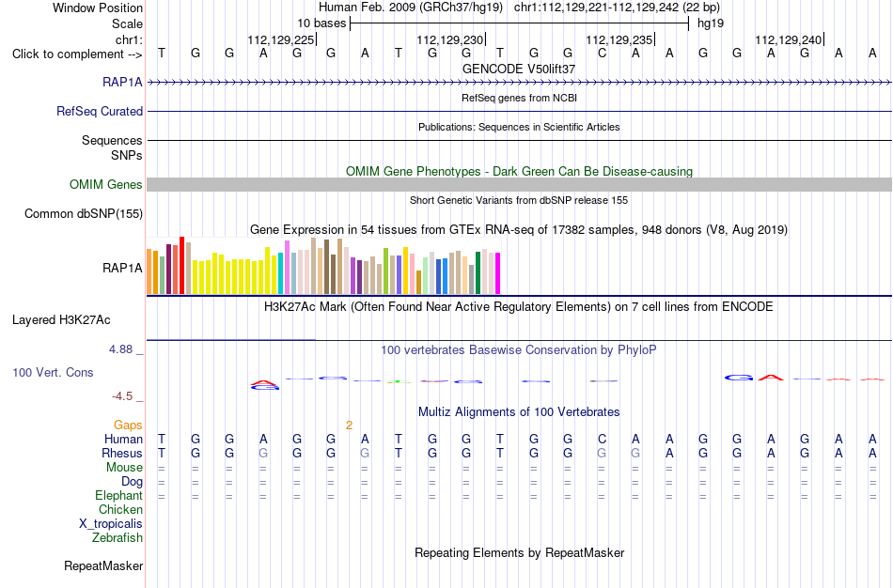
Task: Click the orange '2' in the Gaps row
Action: [349, 426]
